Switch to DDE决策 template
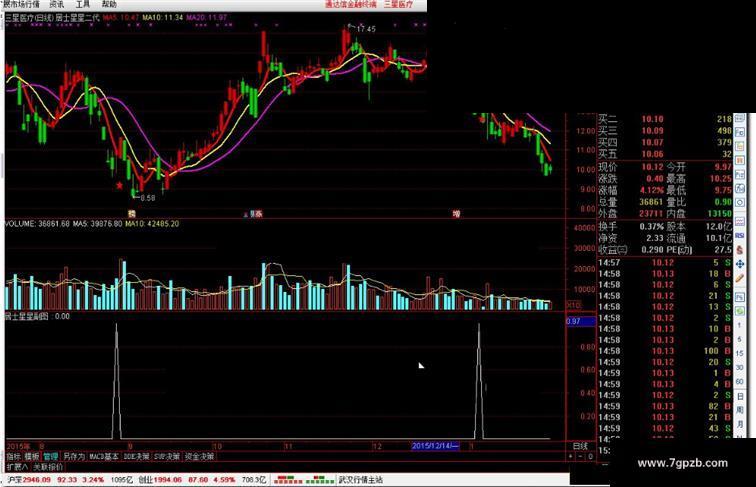Viewport: 756px width, 487px height. tap(136, 456)
